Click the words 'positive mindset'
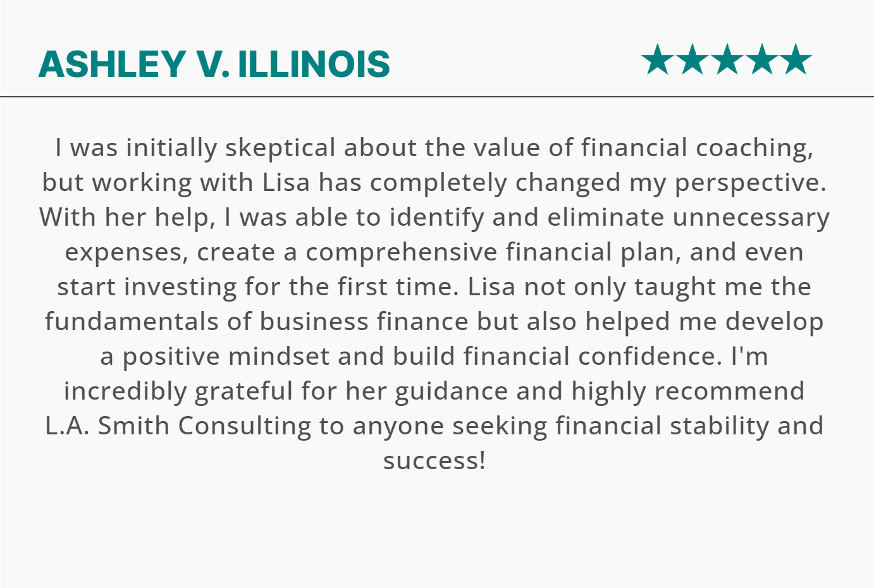Image resolution: width=874 pixels, height=588 pixels. click(x=226, y=357)
